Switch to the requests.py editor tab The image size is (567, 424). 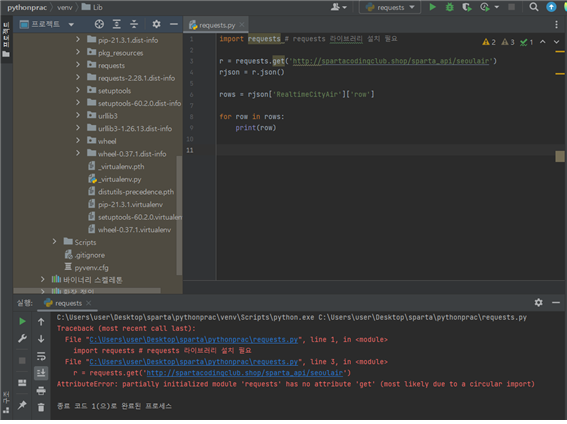point(216,25)
